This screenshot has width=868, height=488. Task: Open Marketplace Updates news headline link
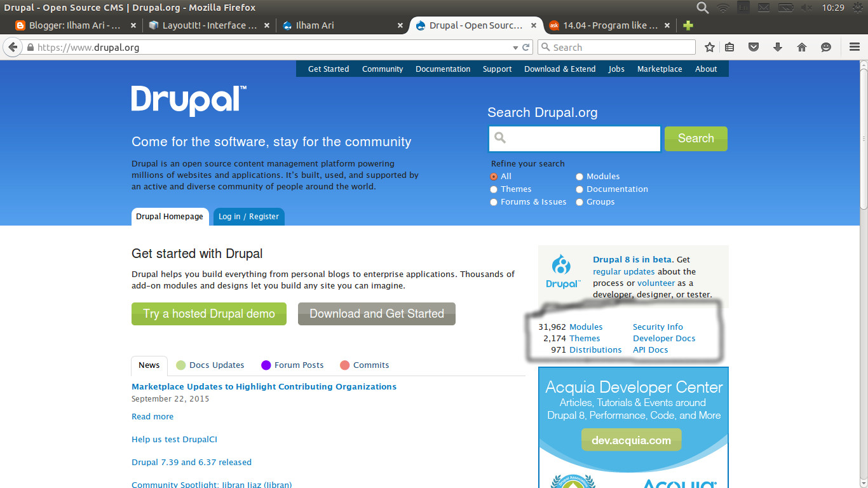pos(264,386)
